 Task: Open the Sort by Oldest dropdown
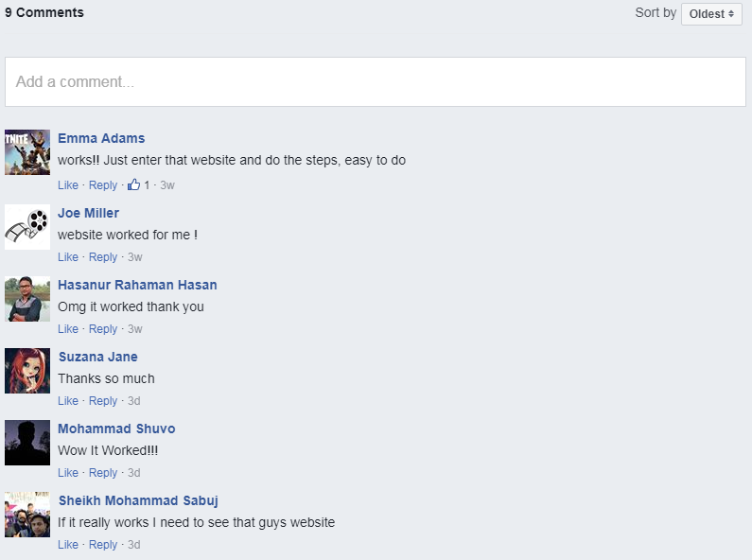(x=711, y=14)
